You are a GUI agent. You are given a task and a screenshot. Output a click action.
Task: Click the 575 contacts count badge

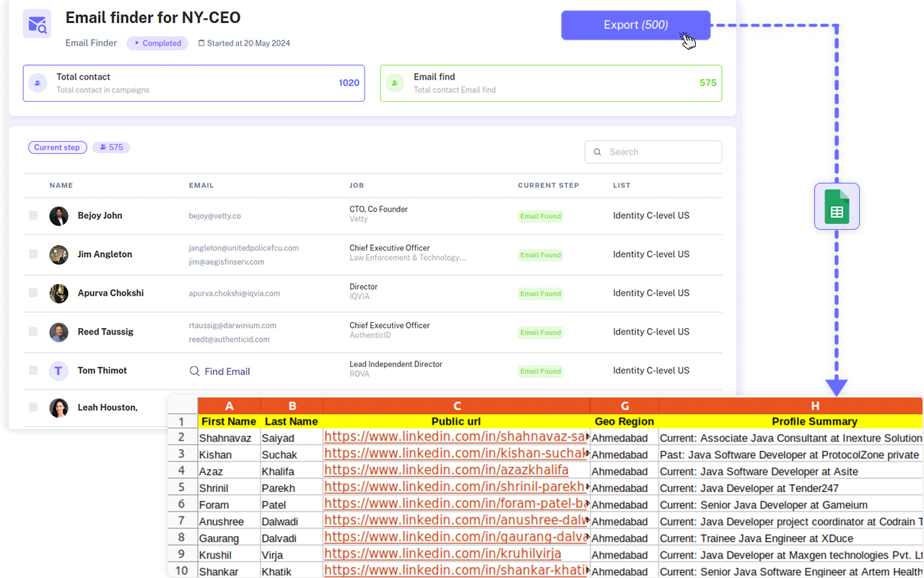coord(111,147)
